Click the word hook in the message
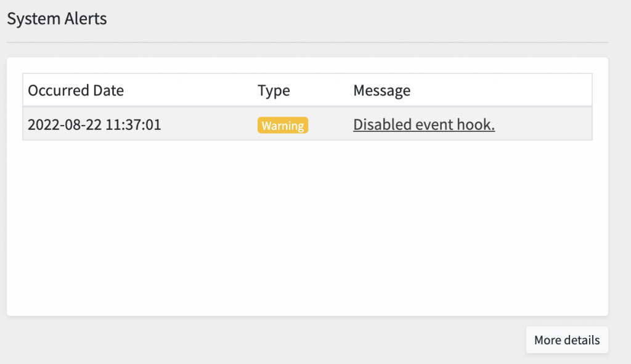The height and width of the screenshot is (364, 631). tap(476, 124)
